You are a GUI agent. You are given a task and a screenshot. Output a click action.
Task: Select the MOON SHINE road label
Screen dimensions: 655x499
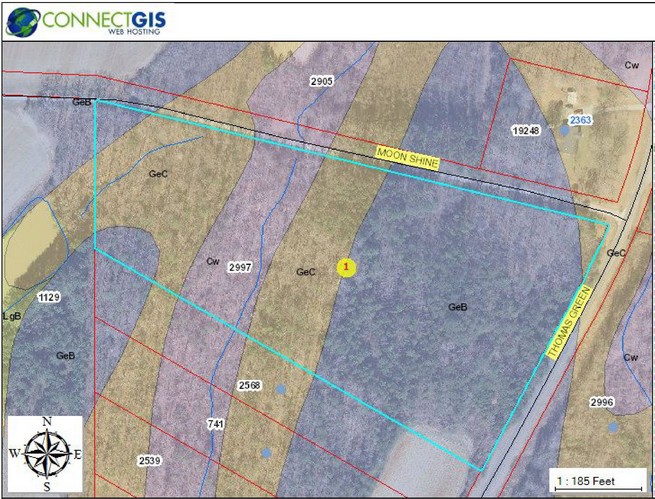(x=408, y=158)
